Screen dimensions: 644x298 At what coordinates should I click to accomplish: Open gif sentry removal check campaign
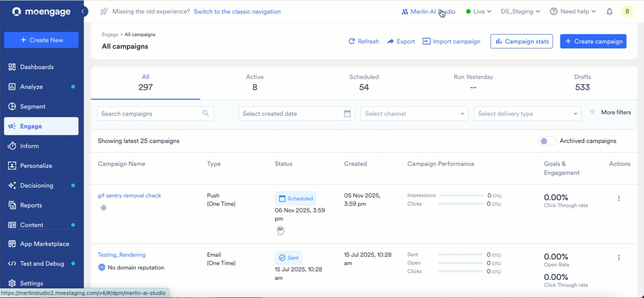click(x=129, y=196)
